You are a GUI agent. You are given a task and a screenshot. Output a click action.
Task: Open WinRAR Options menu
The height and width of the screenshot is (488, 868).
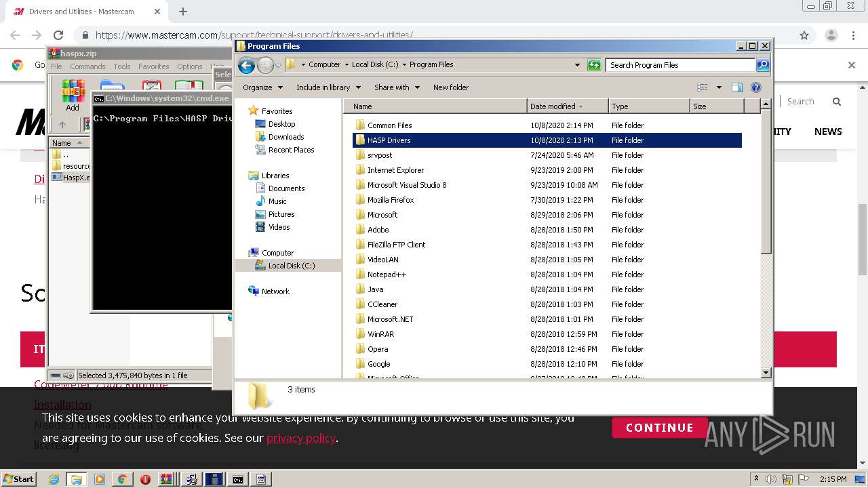190,66
